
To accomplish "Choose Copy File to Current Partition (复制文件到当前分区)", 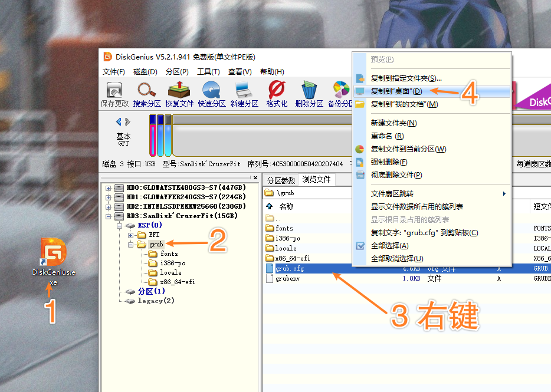I will coord(431,149).
